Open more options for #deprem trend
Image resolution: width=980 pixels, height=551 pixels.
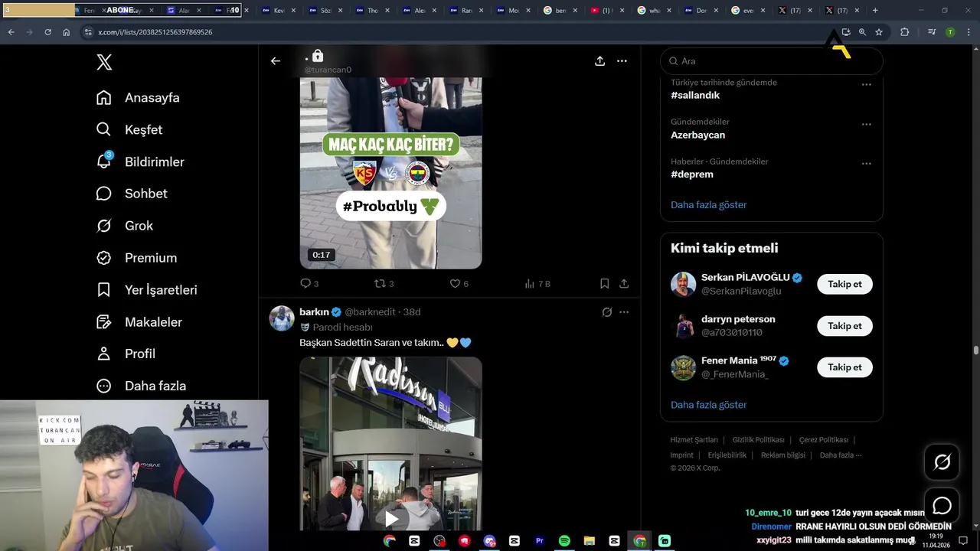[867, 163]
